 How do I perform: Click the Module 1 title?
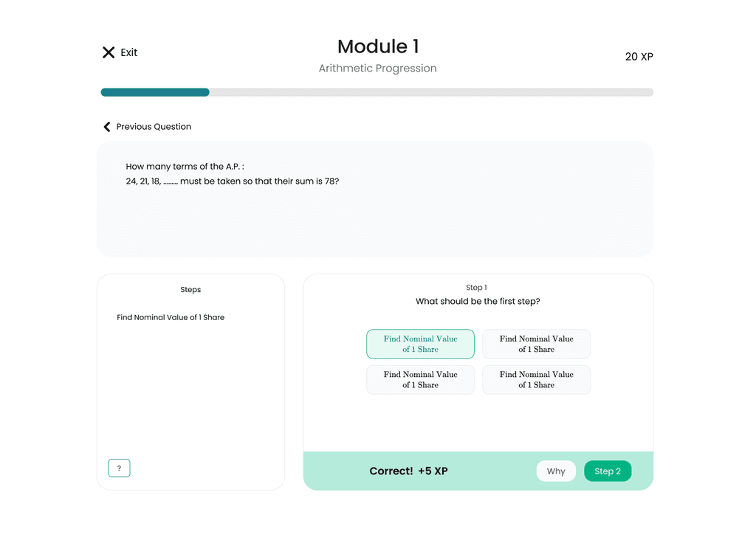coord(378,46)
